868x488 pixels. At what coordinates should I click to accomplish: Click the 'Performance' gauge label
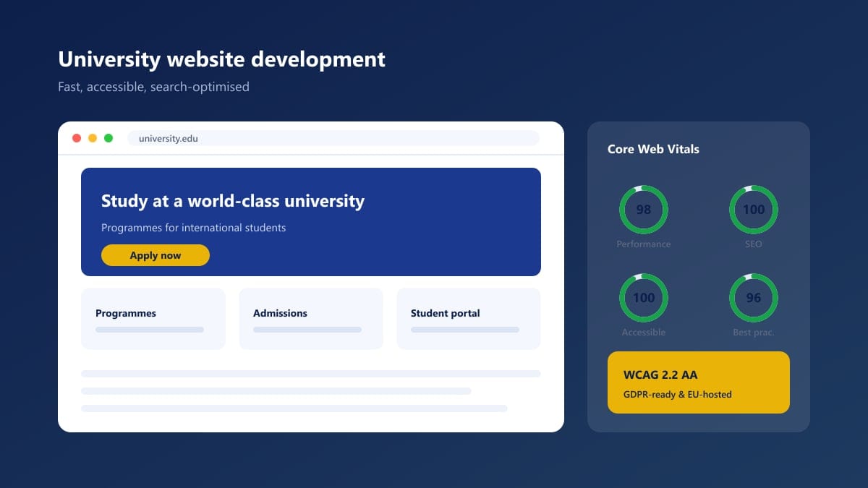click(644, 244)
